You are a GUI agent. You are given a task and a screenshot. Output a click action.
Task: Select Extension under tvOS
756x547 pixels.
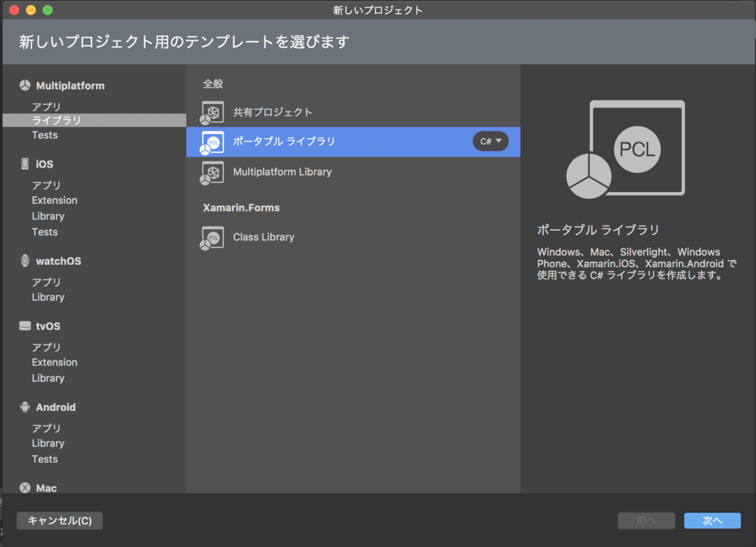(x=55, y=362)
